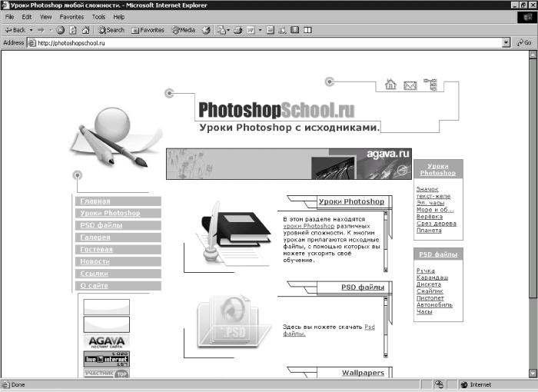Viewport: 538px width, 392px height.
Task: Open the Эл. часы lesson link
Action: click(430, 203)
